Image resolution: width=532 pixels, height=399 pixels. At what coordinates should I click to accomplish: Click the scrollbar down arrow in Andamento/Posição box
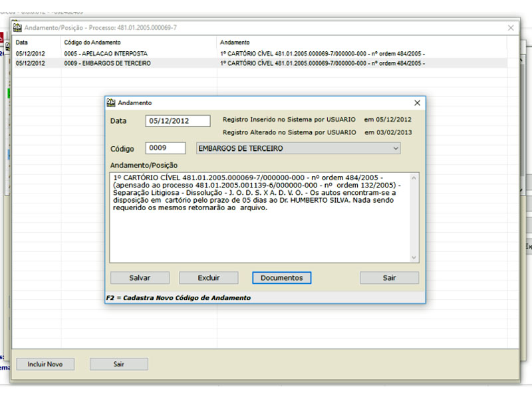[414, 258]
